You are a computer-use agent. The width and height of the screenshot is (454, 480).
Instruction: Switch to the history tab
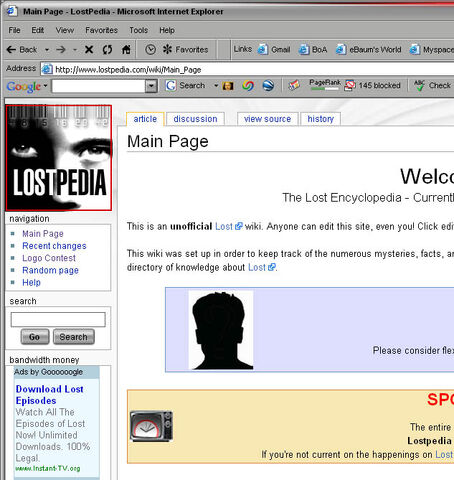point(320,119)
